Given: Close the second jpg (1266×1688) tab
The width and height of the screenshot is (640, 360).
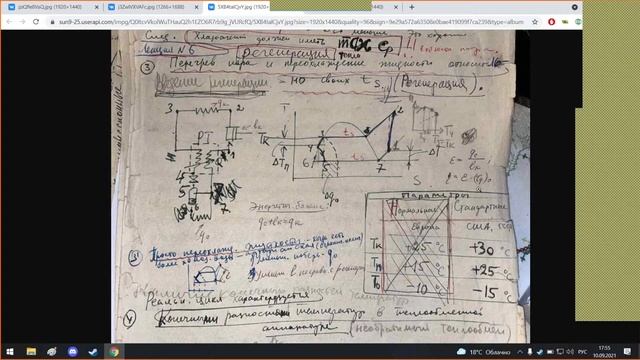Looking at the screenshot, I should pyautogui.click(x=196, y=7).
